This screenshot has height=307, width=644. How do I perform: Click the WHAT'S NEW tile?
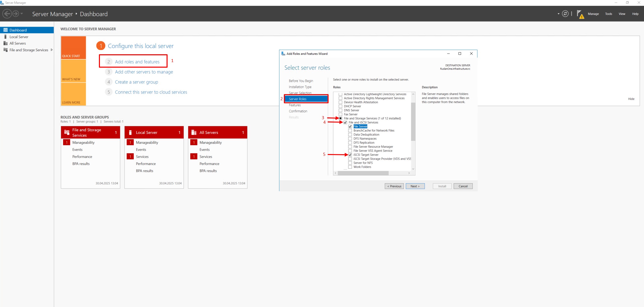(73, 71)
